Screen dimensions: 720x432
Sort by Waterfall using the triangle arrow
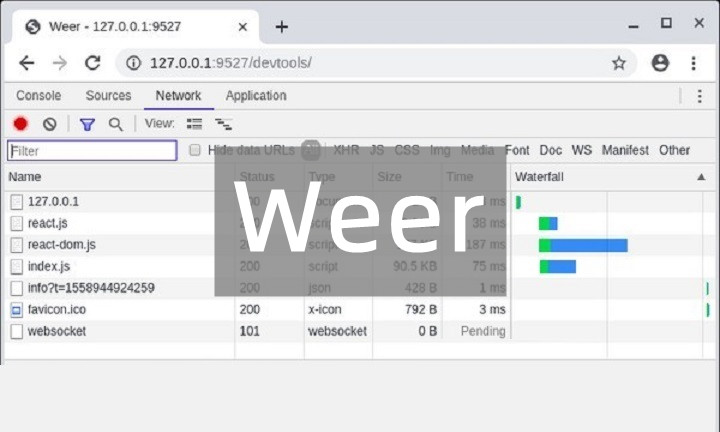pyautogui.click(x=701, y=177)
